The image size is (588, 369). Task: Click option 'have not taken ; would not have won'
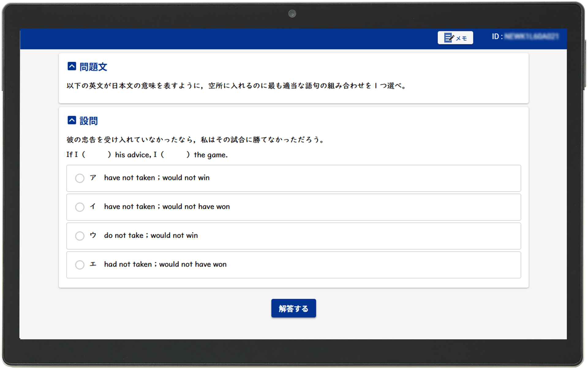click(x=167, y=207)
